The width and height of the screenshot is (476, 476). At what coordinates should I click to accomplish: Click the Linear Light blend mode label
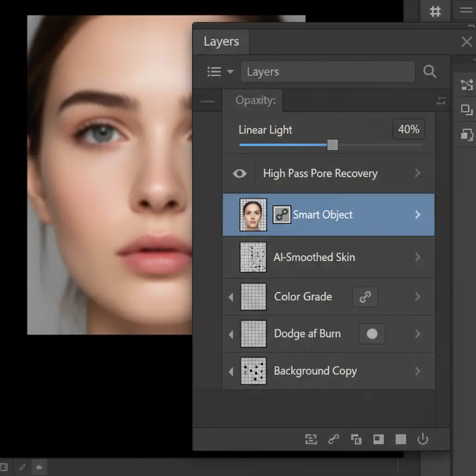click(265, 130)
